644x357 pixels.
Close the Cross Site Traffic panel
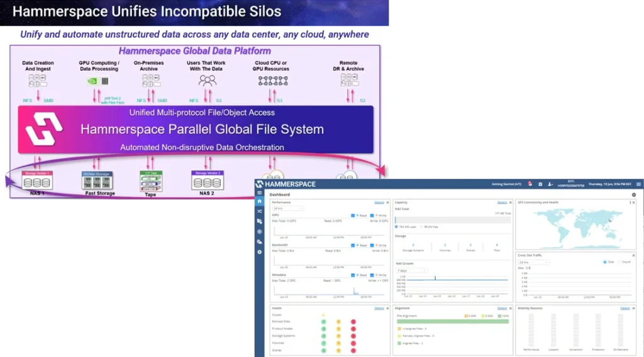pos(633,256)
